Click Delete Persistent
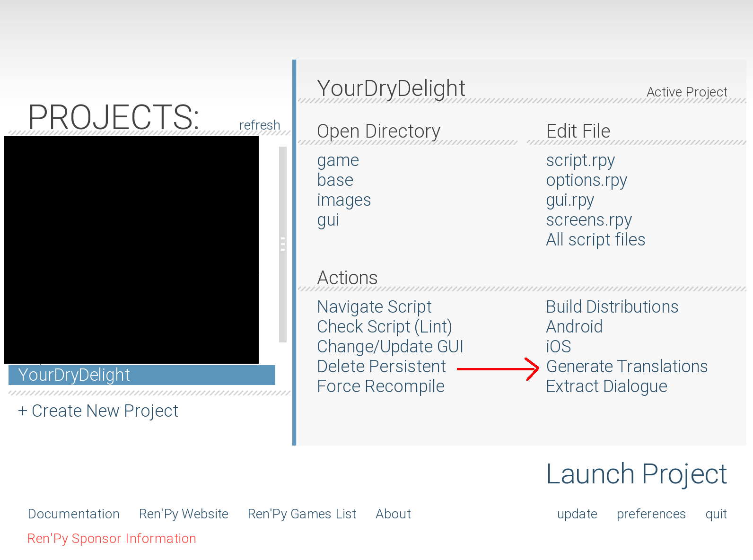The height and width of the screenshot is (560, 753). 381,367
